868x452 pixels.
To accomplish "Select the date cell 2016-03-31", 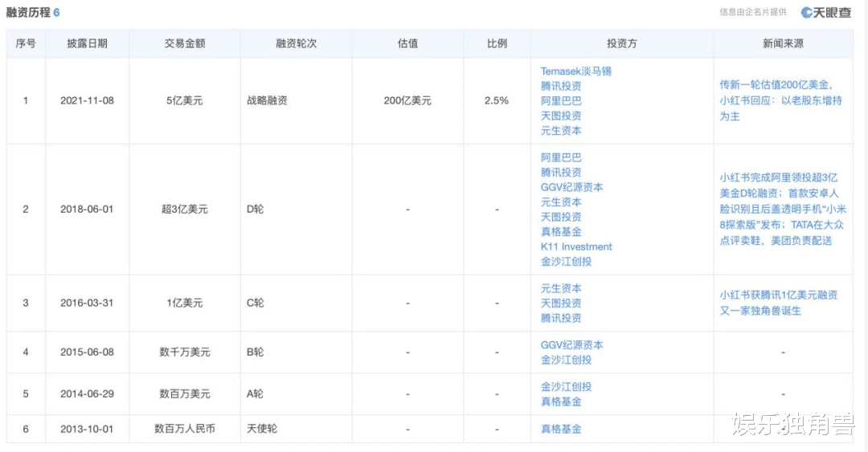I will (x=87, y=303).
